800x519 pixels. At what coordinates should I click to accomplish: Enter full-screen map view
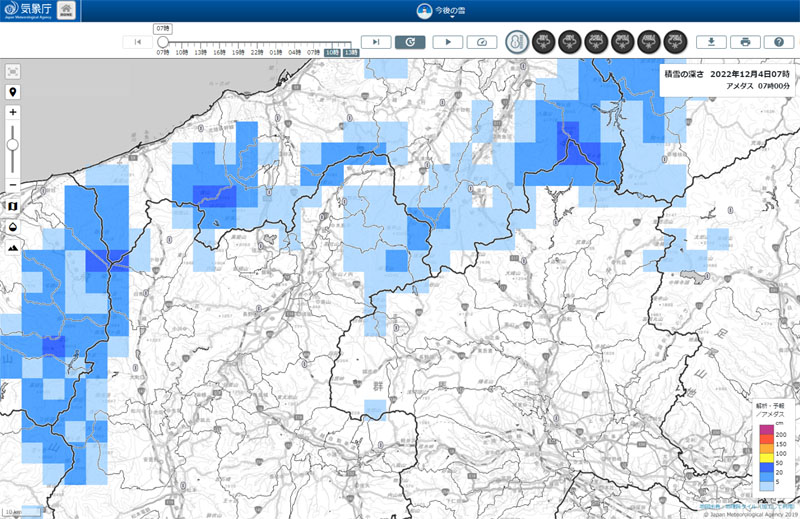[x=13, y=71]
